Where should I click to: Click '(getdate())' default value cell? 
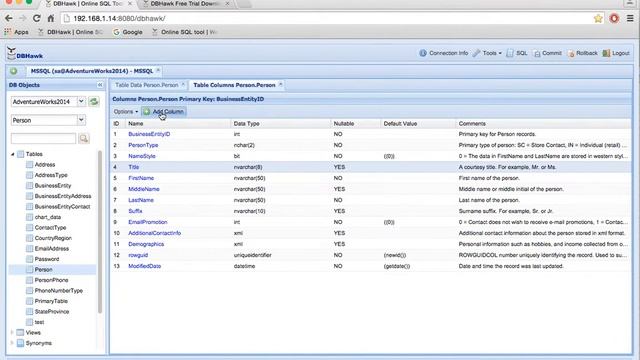click(x=397, y=266)
